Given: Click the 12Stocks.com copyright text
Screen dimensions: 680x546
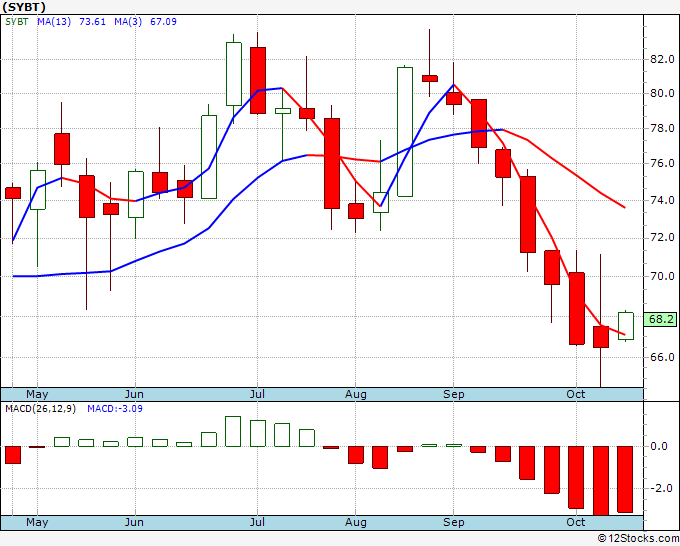Looking at the screenshot, I should 638,539.
